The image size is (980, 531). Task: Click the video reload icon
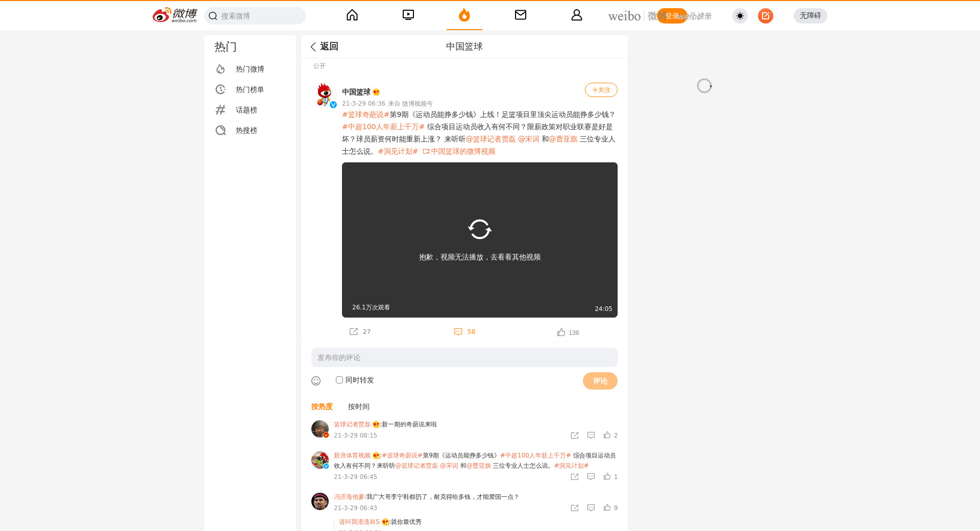(479, 229)
